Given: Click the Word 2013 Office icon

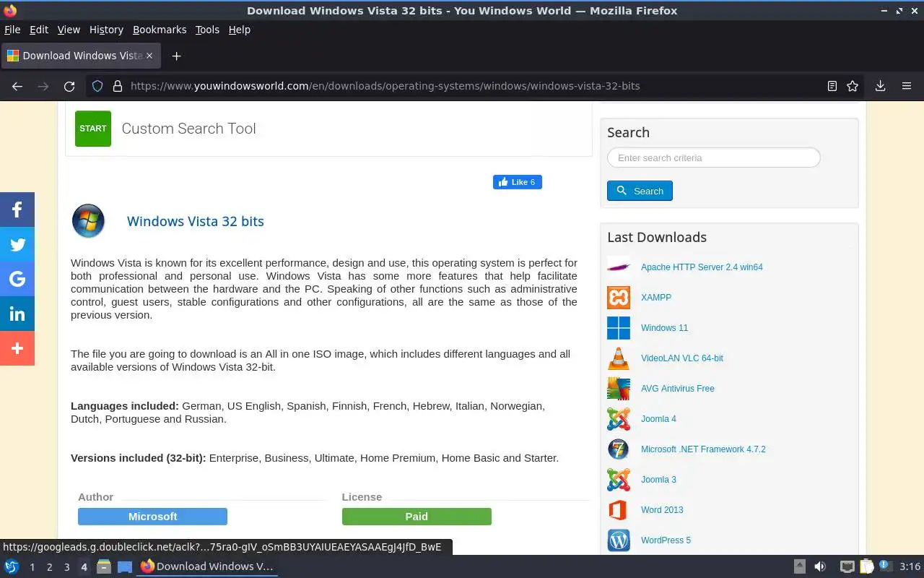Looking at the screenshot, I should 619,510.
